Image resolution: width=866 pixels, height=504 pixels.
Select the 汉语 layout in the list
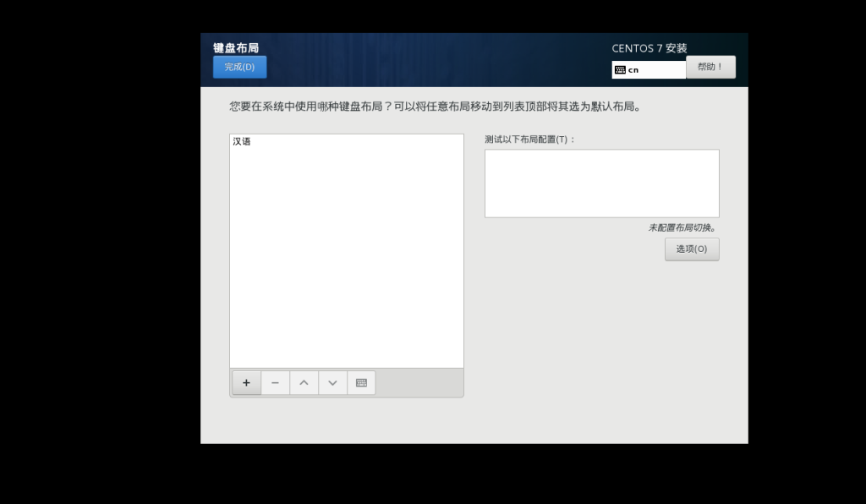coord(242,142)
